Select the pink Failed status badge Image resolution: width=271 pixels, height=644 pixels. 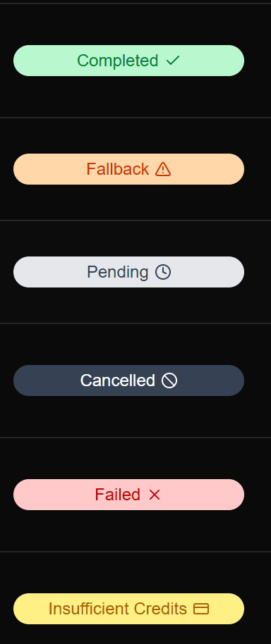(x=128, y=495)
